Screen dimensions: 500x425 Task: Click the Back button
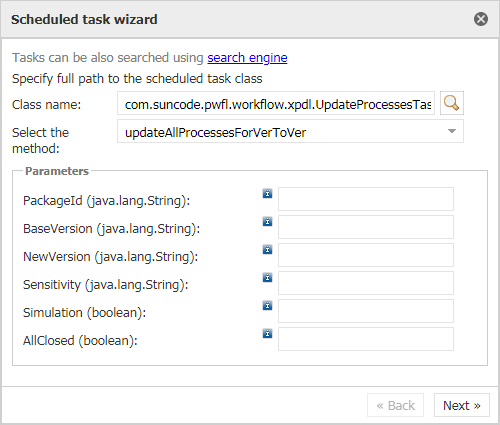pyautogui.click(x=395, y=405)
